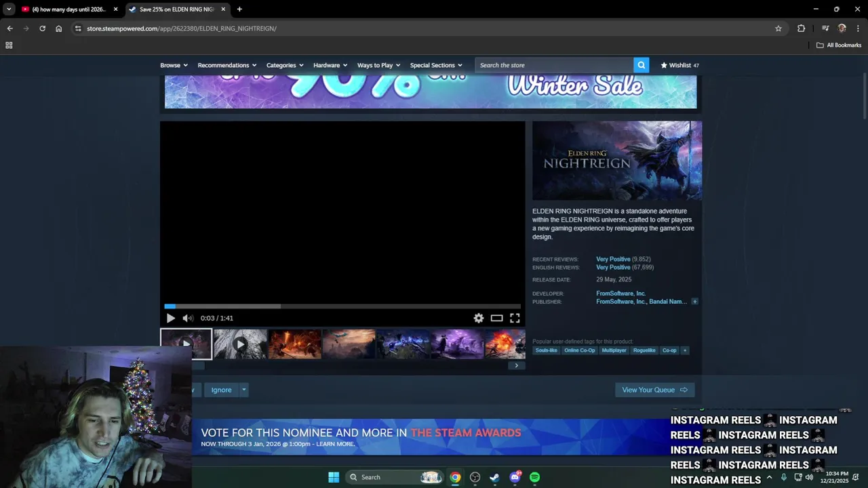The height and width of the screenshot is (488, 868).
Task: Click the Ignore button
Action: (221, 390)
